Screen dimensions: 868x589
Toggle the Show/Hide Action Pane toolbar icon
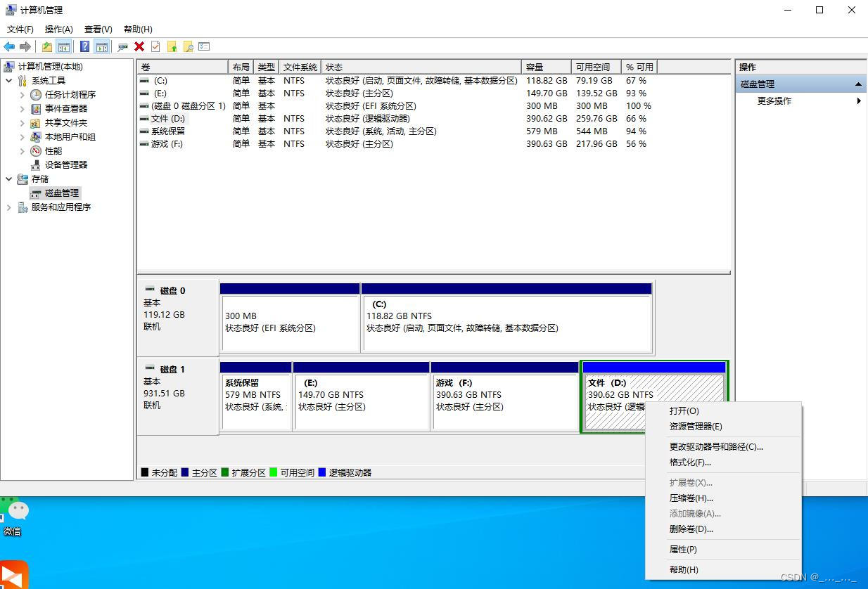coord(102,46)
